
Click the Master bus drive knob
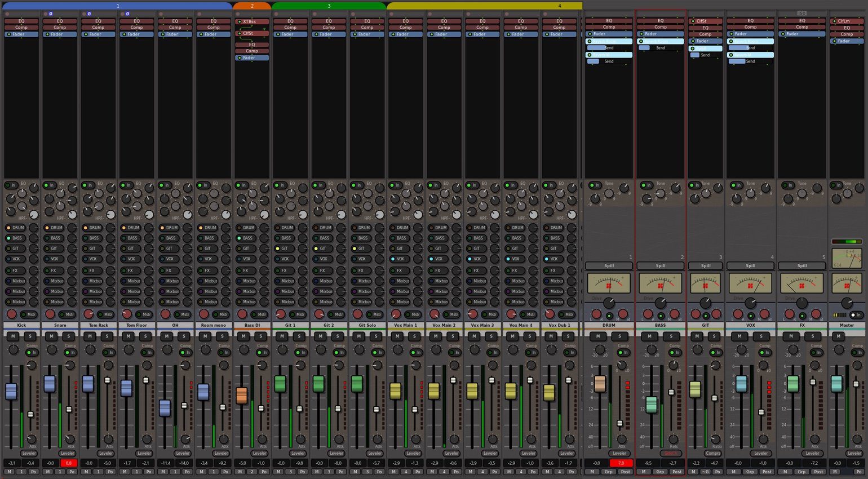[847, 303]
